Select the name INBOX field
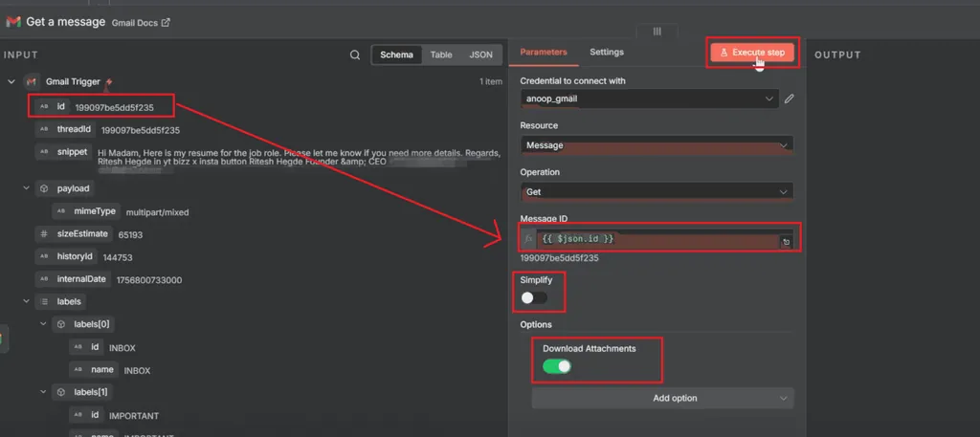The image size is (980, 437). pyautogui.click(x=93, y=369)
